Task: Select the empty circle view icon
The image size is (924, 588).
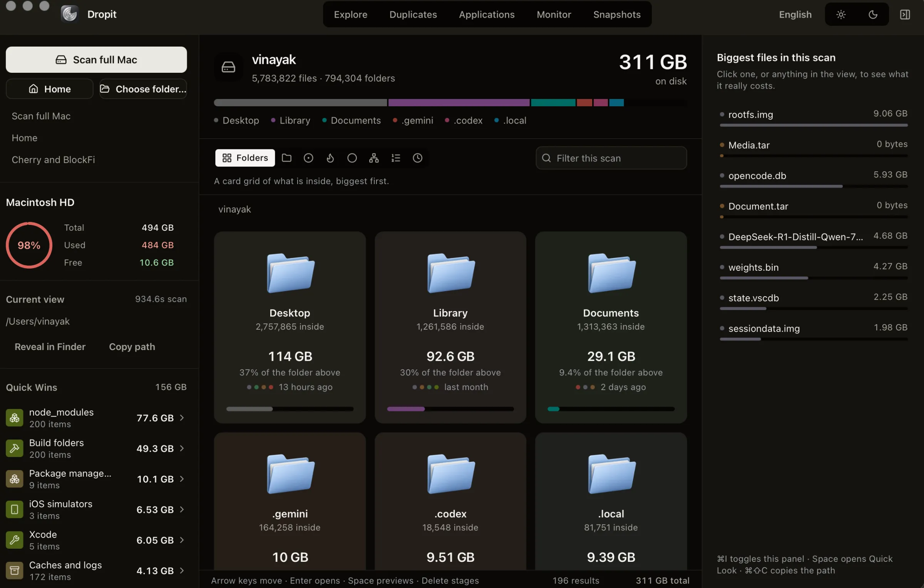Action: tap(352, 158)
